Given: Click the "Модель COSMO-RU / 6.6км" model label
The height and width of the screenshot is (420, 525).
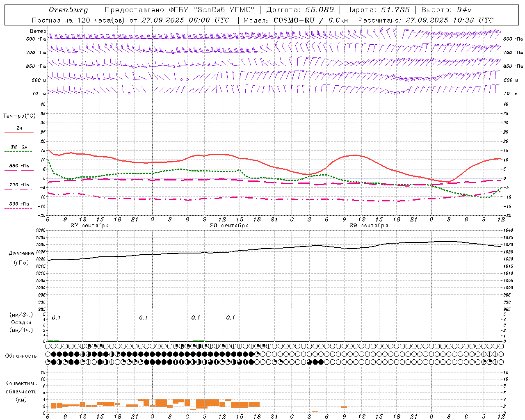Looking at the screenshot, I should [295, 20].
